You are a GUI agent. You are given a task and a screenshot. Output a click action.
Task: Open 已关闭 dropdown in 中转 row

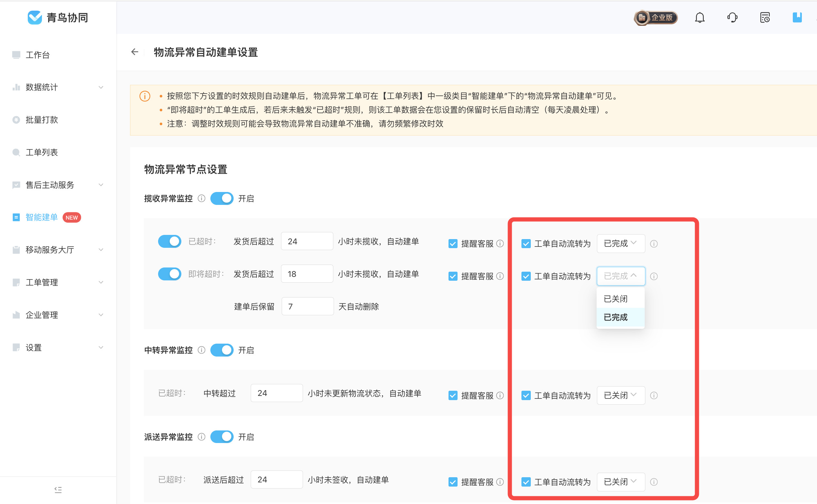[x=621, y=395]
